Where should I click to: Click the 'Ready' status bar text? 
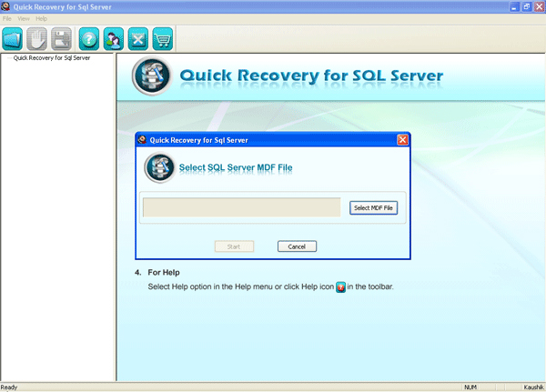(x=9, y=387)
